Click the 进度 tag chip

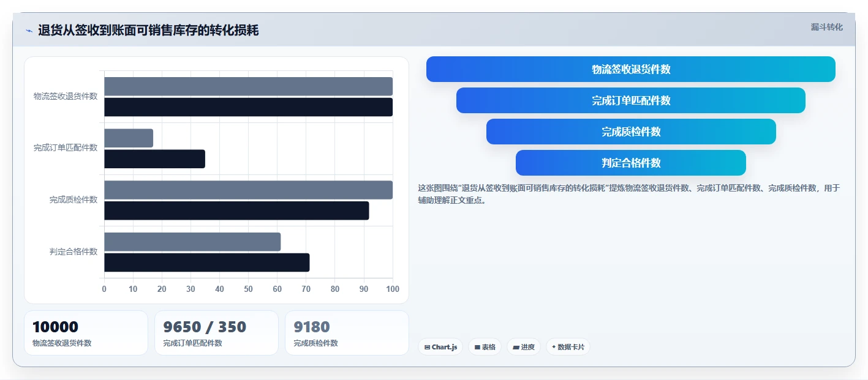point(524,347)
